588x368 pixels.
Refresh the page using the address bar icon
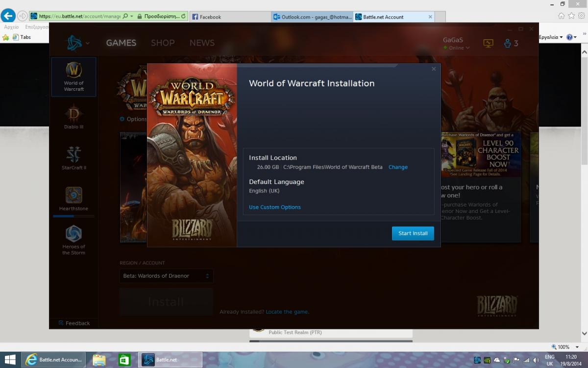tap(183, 16)
